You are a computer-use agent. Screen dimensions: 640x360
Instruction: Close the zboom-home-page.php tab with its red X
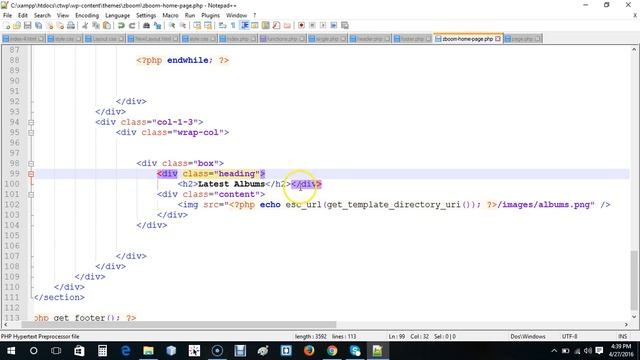click(498, 39)
